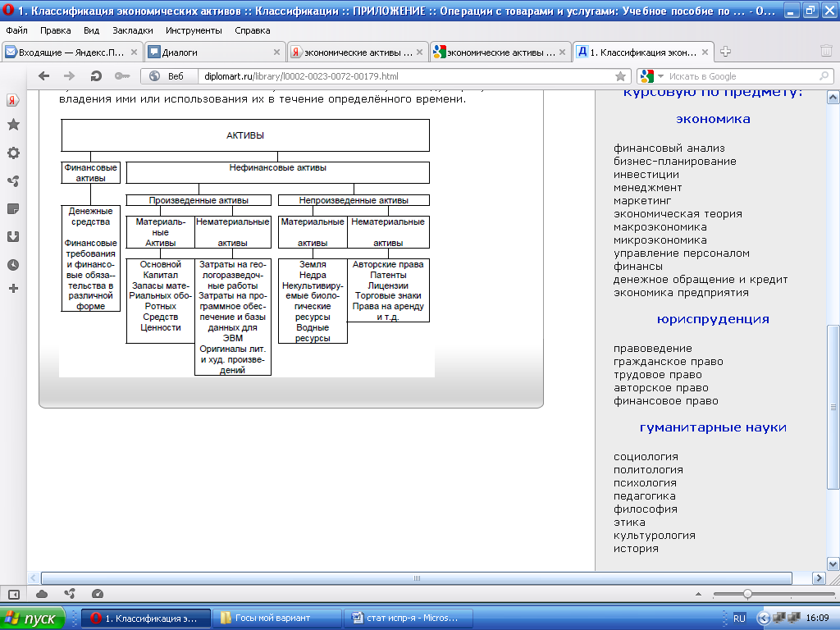Click the vertical scrollbar thumb
Image resolution: width=840 pixels, height=630 pixels.
pyautogui.click(x=833, y=407)
